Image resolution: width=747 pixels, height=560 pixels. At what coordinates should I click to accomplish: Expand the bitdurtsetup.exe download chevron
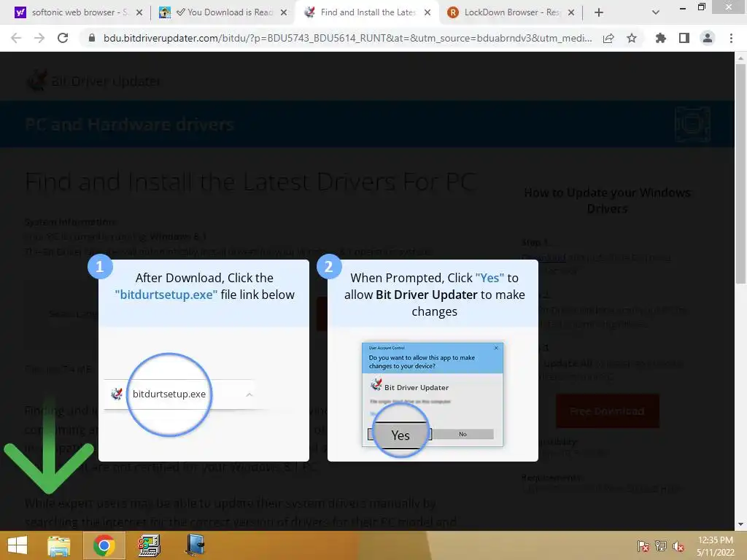point(249,394)
